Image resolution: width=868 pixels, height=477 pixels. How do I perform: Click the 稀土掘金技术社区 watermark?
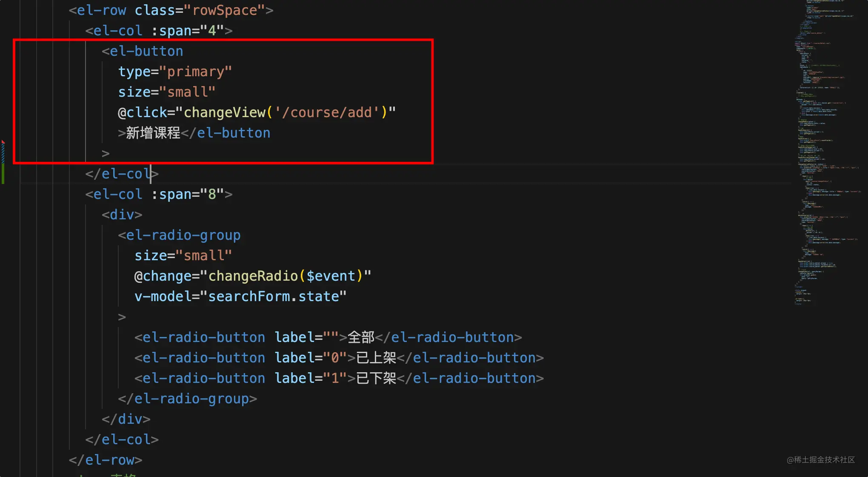point(820,460)
